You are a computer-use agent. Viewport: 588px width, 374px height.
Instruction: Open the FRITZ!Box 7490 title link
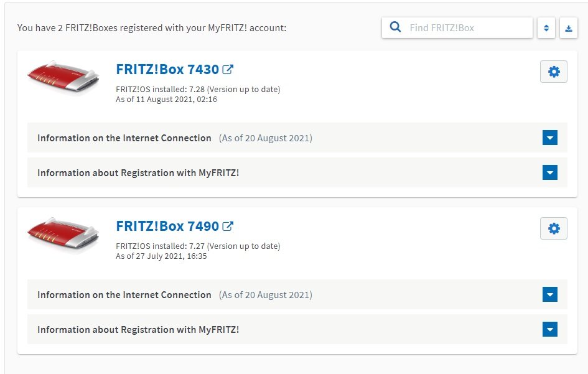click(167, 226)
